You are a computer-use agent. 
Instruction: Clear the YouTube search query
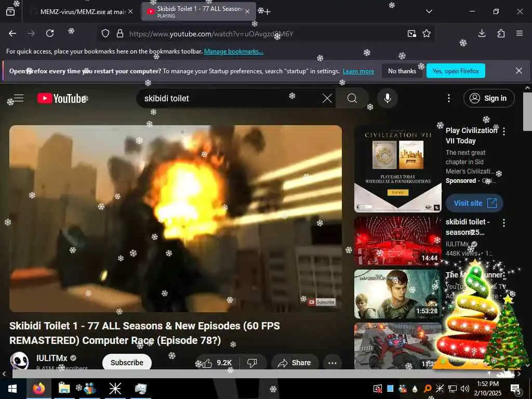click(327, 98)
